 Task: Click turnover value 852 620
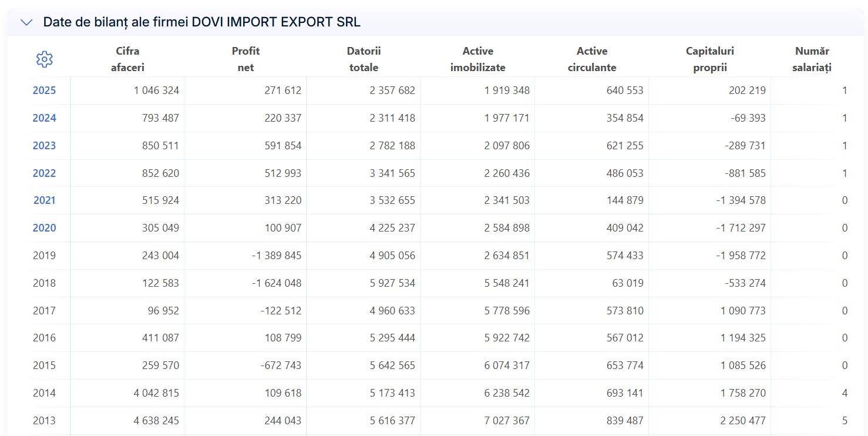(x=160, y=173)
